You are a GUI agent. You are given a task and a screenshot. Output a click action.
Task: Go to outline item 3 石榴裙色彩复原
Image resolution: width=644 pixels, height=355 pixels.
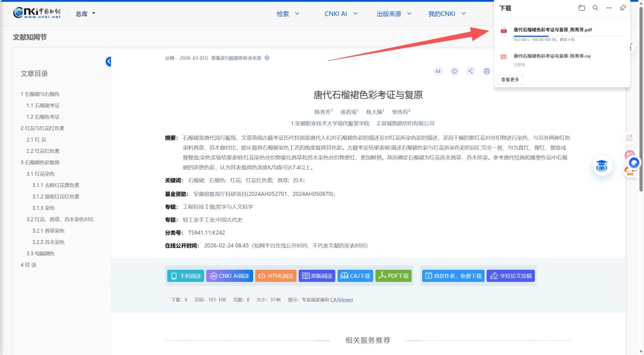40,163
